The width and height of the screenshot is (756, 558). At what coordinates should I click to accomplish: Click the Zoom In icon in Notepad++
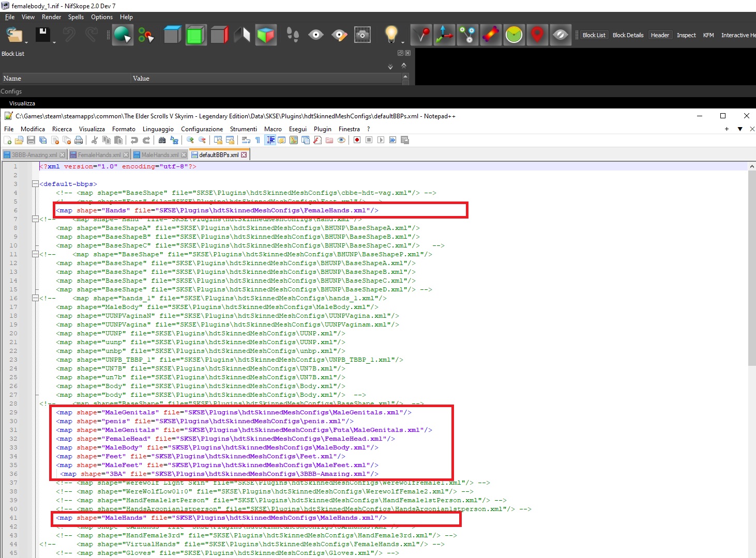pos(190,140)
